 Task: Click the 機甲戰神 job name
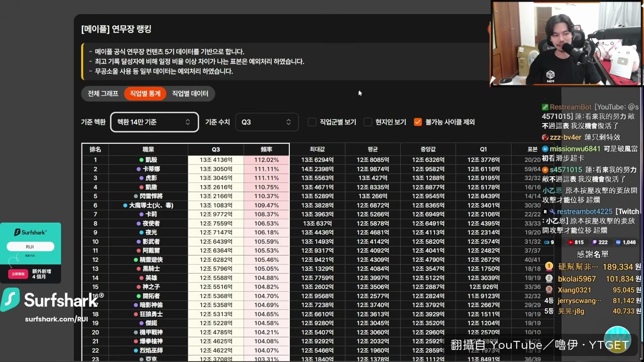(x=151, y=332)
